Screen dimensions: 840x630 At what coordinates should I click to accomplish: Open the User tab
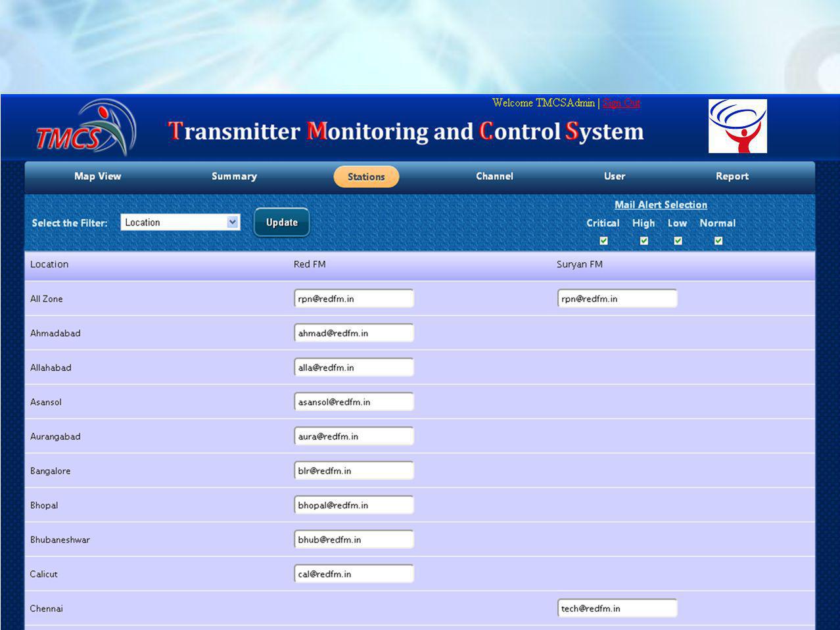click(x=615, y=176)
